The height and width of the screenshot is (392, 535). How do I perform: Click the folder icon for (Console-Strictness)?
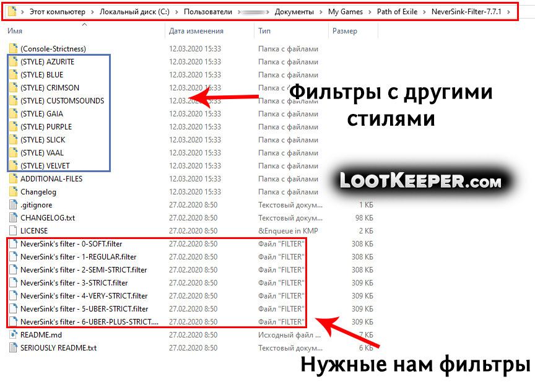pyautogui.click(x=13, y=48)
